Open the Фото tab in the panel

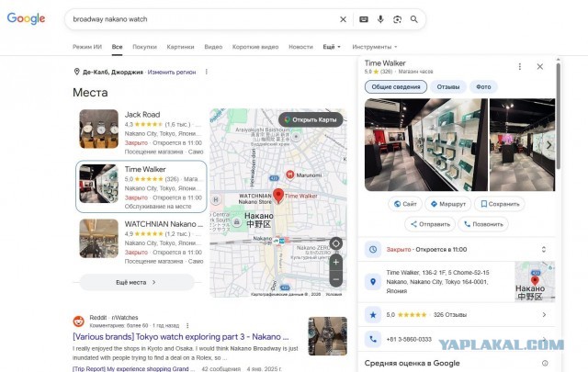click(483, 87)
